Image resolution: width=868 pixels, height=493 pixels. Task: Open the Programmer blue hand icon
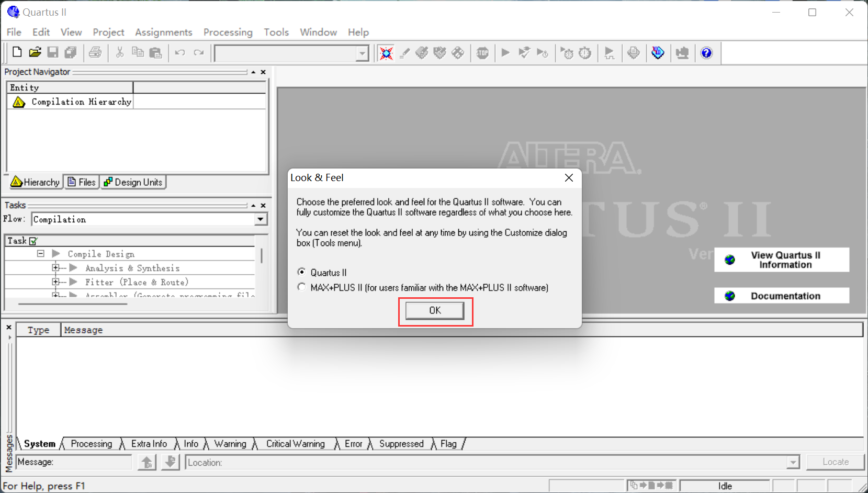point(658,52)
